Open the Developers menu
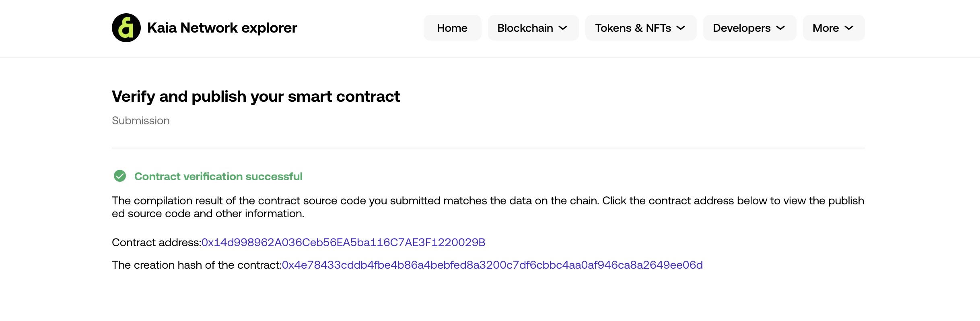Image resolution: width=980 pixels, height=321 pixels. click(749, 28)
